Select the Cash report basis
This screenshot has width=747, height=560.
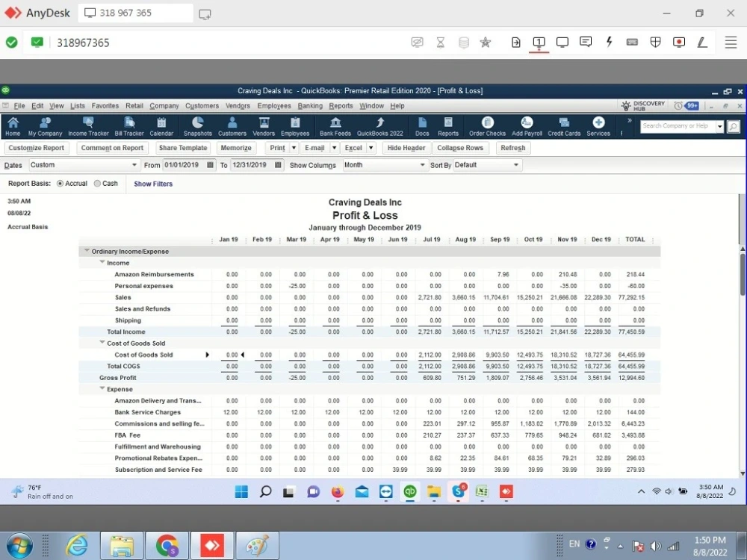click(x=98, y=184)
